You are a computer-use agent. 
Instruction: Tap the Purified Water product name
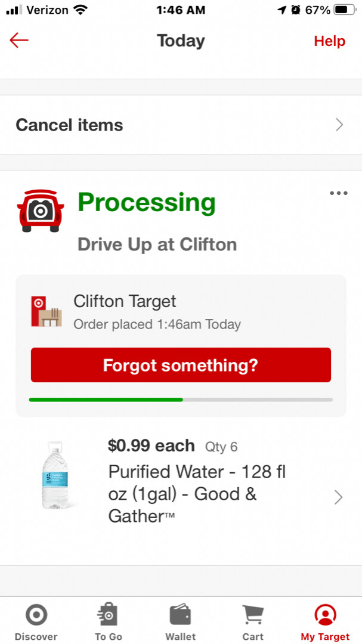click(x=197, y=494)
